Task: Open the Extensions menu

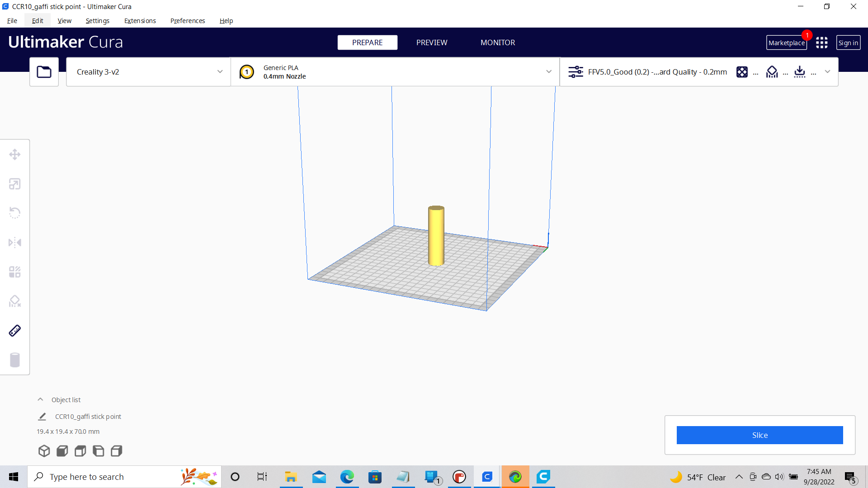Action: tap(140, 21)
